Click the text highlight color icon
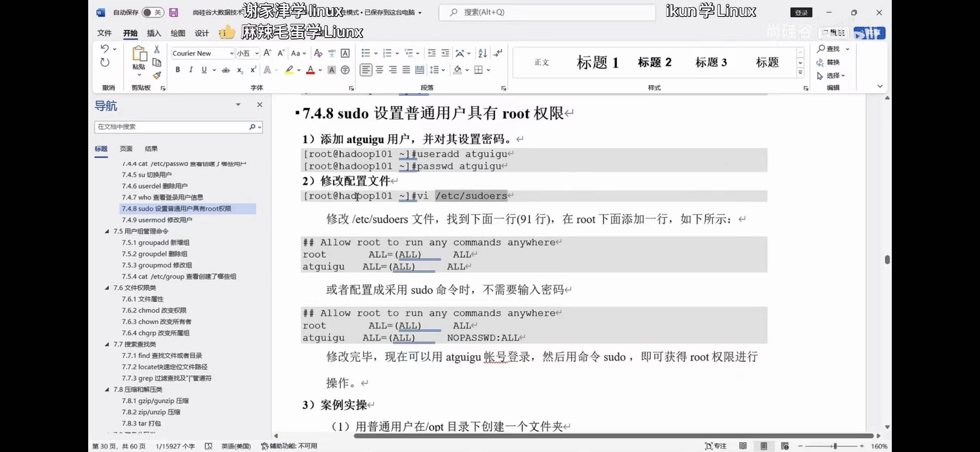980x452 pixels. tap(289, 70)
